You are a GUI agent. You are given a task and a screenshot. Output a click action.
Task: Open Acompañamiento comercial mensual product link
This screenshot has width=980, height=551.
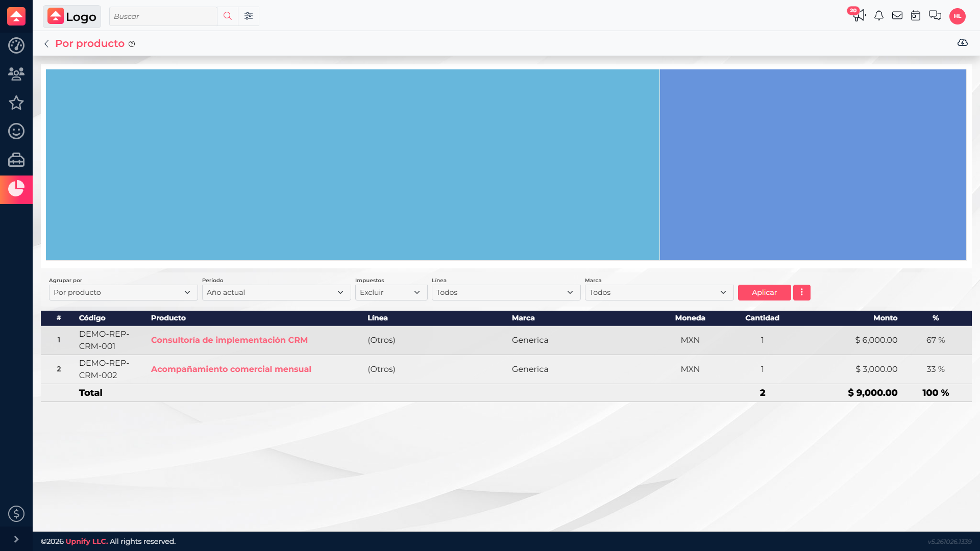(231, 369)
